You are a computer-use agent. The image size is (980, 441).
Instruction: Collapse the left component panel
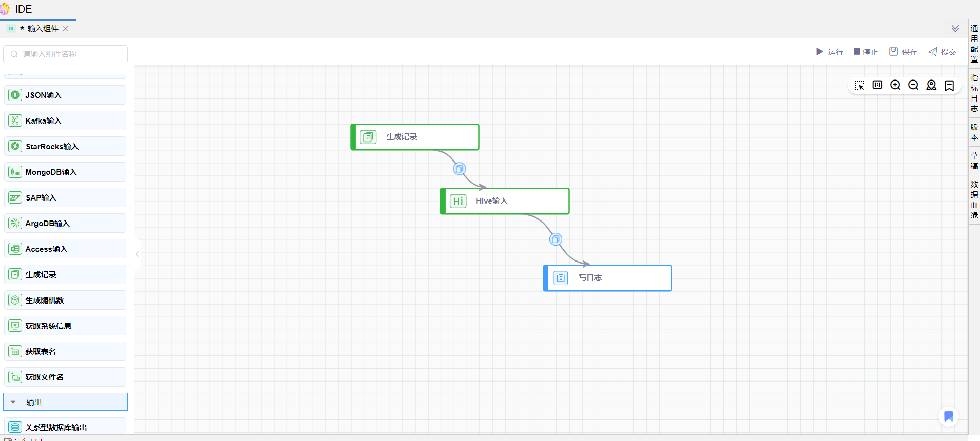pos(137,254)
